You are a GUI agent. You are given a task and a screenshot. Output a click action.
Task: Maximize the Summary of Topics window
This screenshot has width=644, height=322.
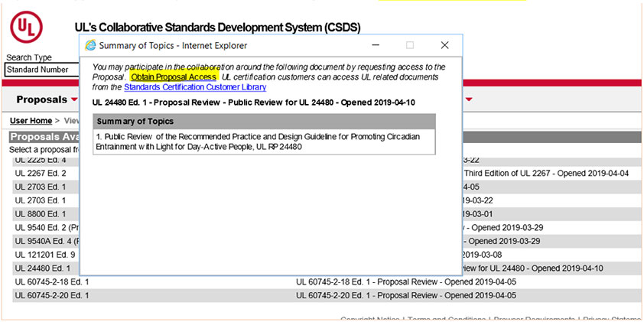(410, 45)
